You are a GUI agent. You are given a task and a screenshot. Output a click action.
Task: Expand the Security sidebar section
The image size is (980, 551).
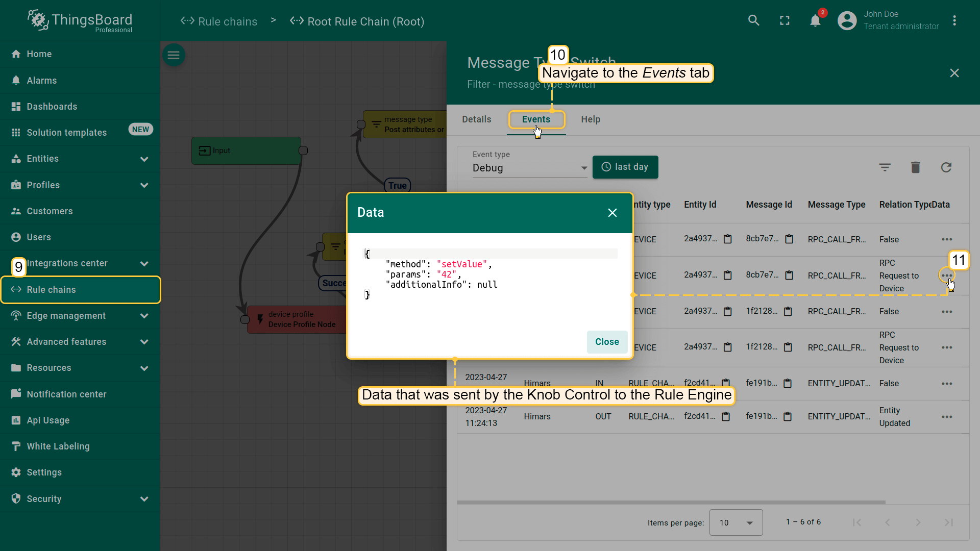[x=144, y=499]
